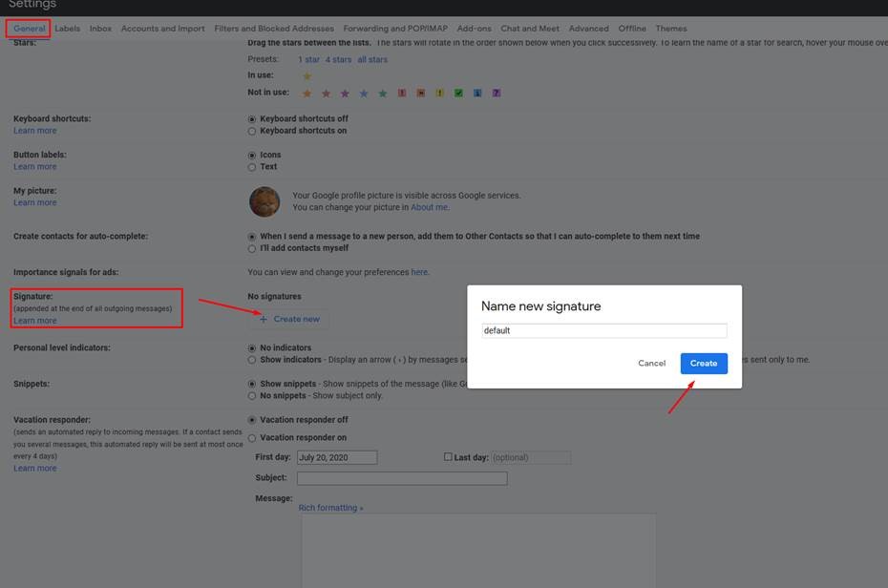Screen dimensions: 888x588
Task: Click the 4 stars preset link
Action: (338, 59)
